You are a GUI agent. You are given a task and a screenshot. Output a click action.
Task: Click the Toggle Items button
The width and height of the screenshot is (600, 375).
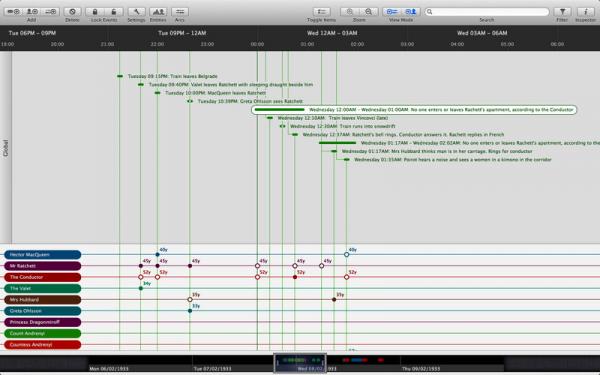coord(321,12)
